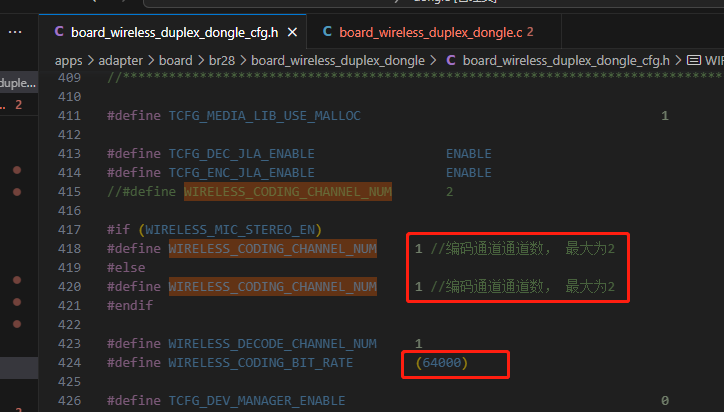The height and width of the screenshot is (412, 724).
Task: Click the Chinese comment on line 418
Action: (523, 248)
